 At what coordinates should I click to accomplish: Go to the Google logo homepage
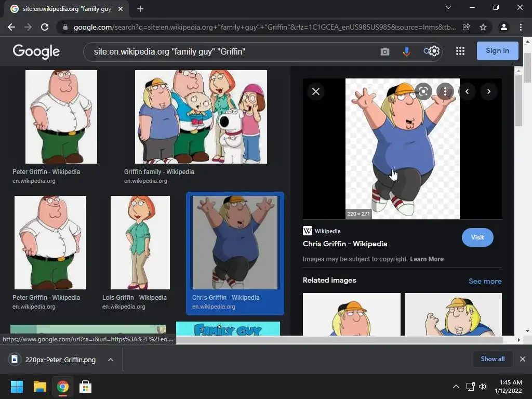[36, 51]
